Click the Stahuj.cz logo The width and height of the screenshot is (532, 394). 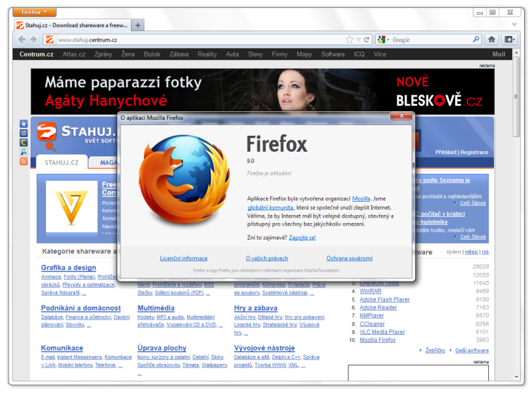[x=77, y=135]
